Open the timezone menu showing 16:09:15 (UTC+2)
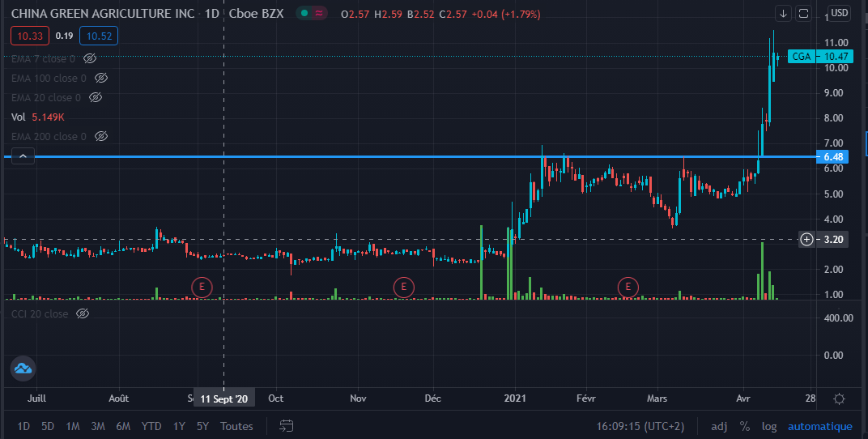Image resolution: width=868 pixels, height=439 pixels. point(640,426)
